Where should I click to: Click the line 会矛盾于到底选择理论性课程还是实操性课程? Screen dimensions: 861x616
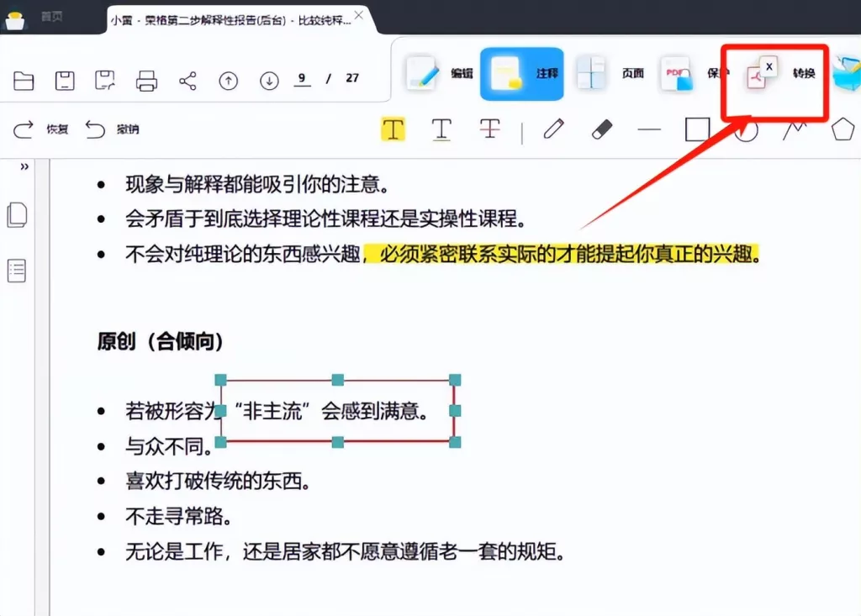[x=325, y=219]
